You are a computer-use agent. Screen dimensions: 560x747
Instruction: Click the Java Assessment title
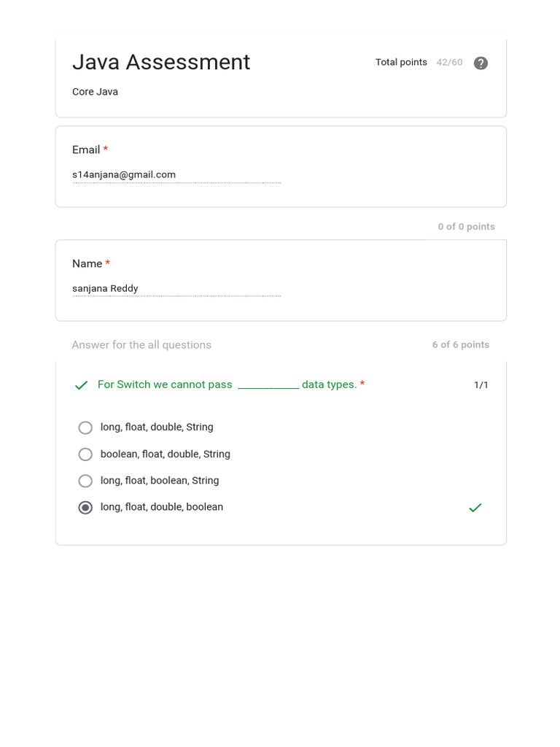[x=161, y=63]
